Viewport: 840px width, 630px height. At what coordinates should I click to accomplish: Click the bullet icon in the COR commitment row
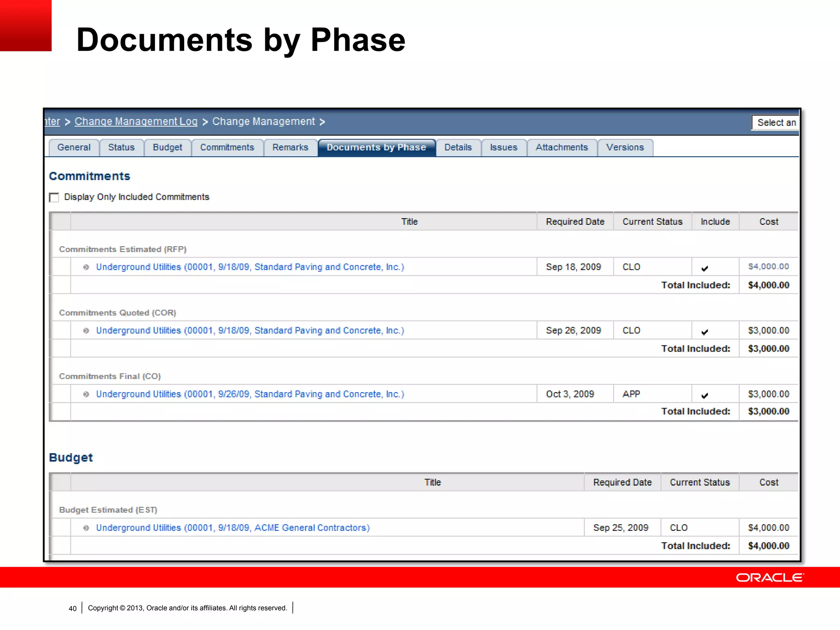(86, 331)
